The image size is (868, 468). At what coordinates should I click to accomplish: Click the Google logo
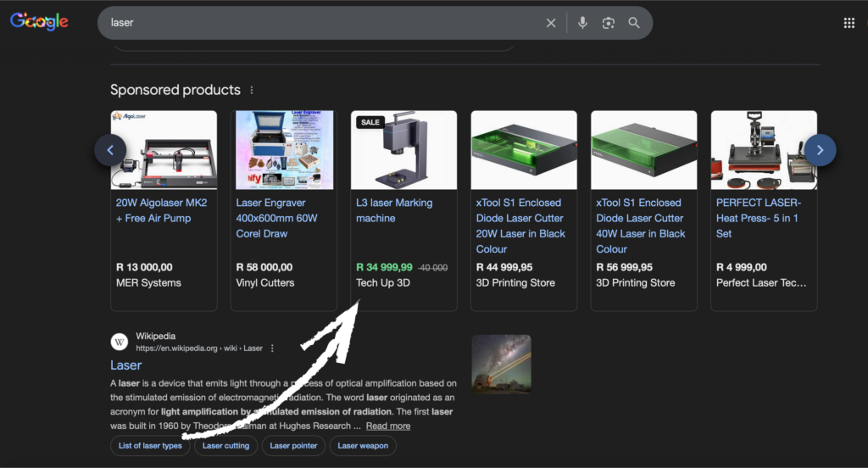tap(39, 21)
